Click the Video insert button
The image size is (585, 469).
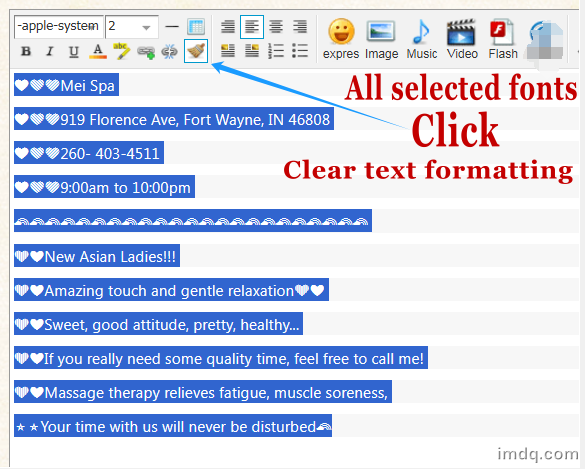coord(462,39)
